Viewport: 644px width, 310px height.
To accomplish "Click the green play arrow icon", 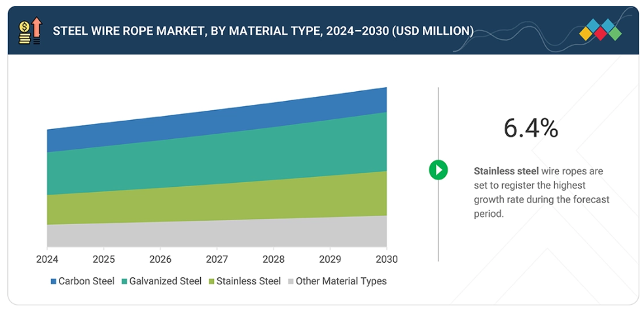I will [438, 170].
